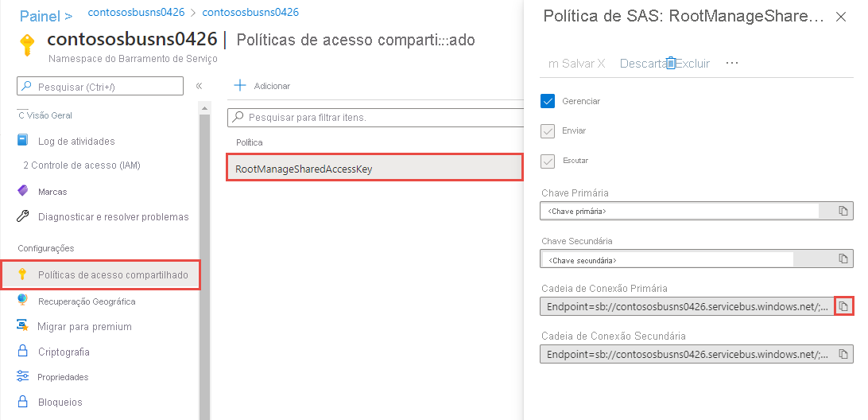This screenshot has height=420, width=868.
Task: Open Recuperação Geográfica settings
Action: coord(87,301)
